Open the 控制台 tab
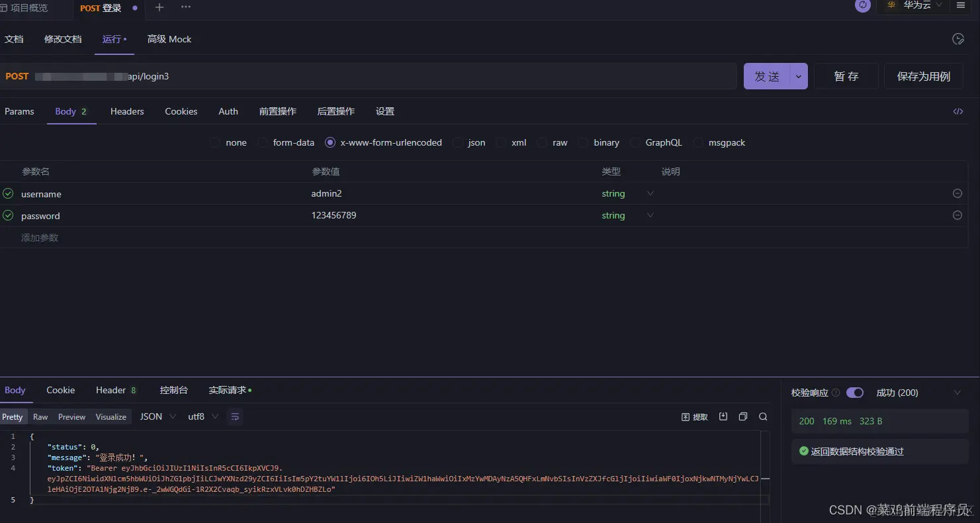The height and width of the screenshot is (523, 980). pyautogui.click(x=174, y=390)
